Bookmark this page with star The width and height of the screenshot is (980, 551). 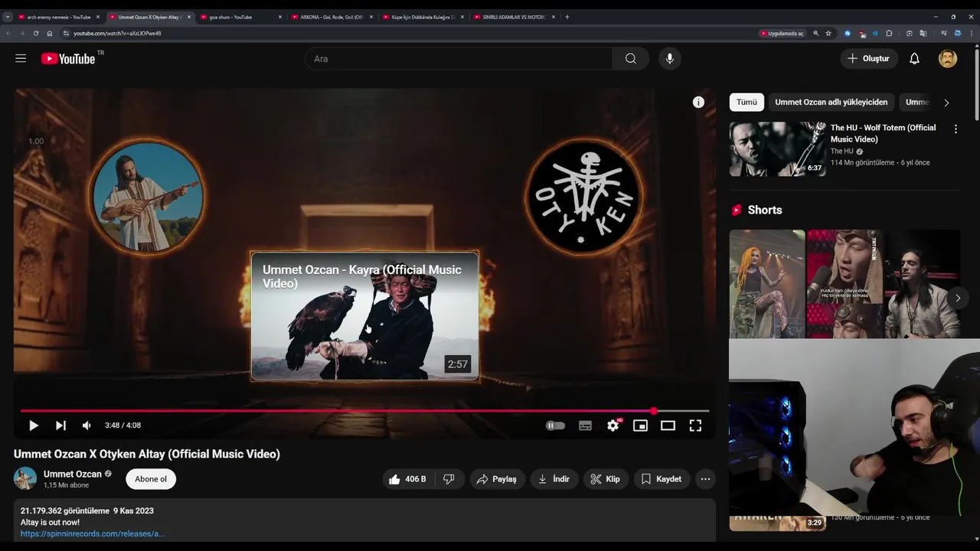point(828,34)
